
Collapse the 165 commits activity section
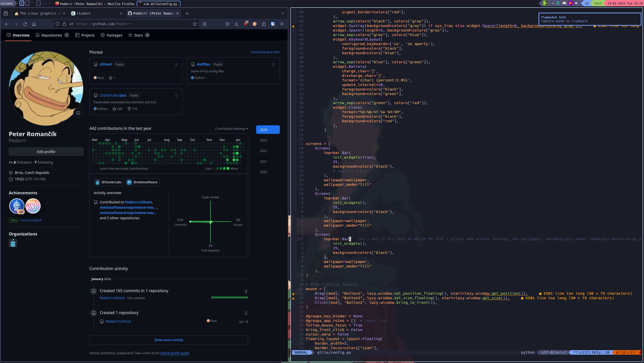pos(246,292)
